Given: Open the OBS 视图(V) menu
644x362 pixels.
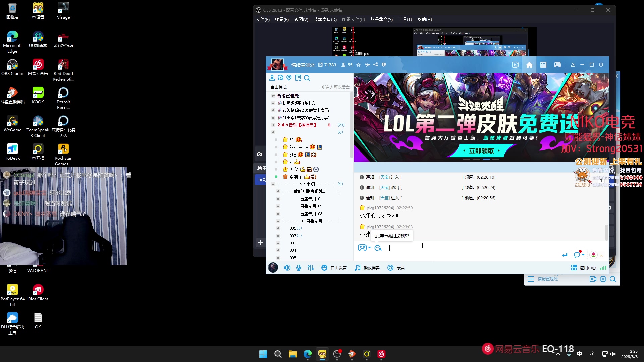Looking at the screenshot, I should (301, 20).
